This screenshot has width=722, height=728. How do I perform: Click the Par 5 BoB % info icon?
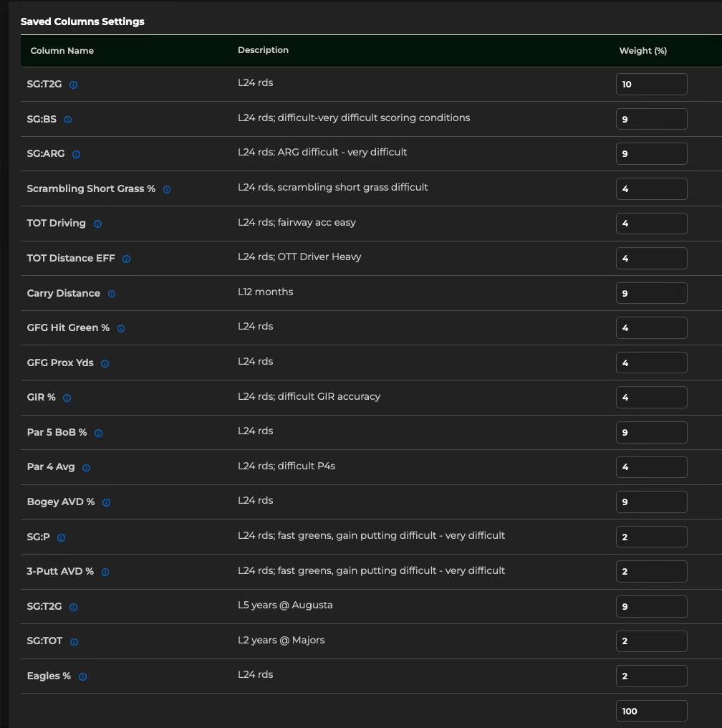pyautogui.click(x=98, y=433)
